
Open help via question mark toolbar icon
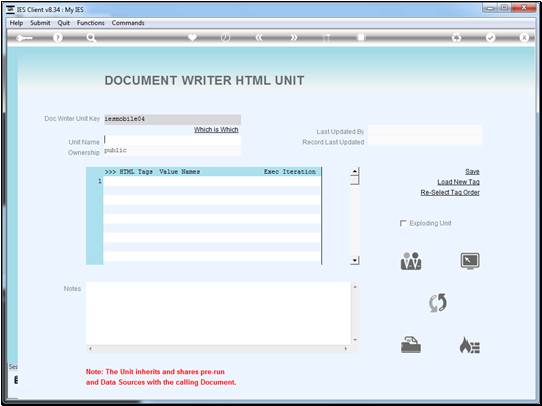[58, 38]
